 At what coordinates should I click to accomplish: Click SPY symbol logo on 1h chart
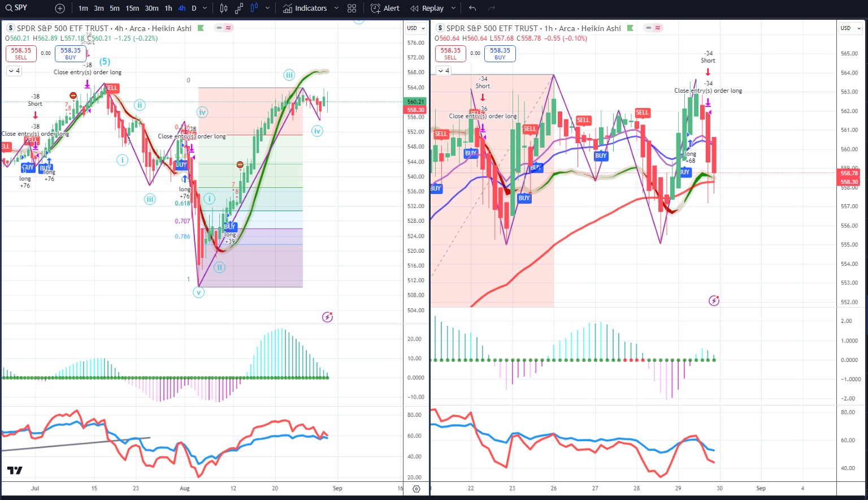(440, 28)
